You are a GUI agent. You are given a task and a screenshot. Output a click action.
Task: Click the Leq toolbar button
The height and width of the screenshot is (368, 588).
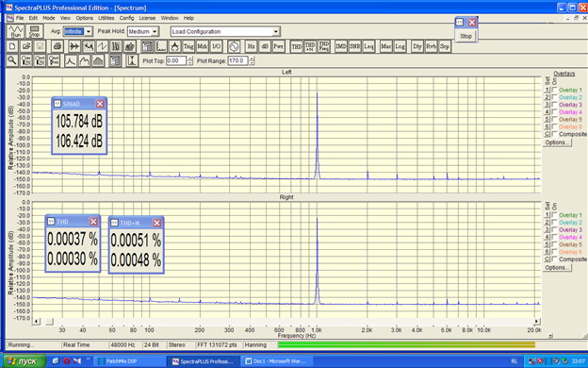tap(368, 46)
